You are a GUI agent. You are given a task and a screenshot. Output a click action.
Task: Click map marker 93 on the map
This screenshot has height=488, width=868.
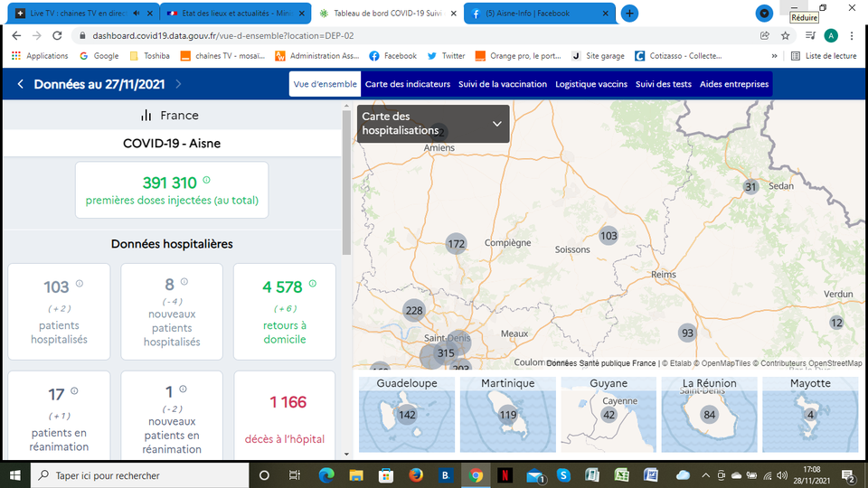(687, 333)
